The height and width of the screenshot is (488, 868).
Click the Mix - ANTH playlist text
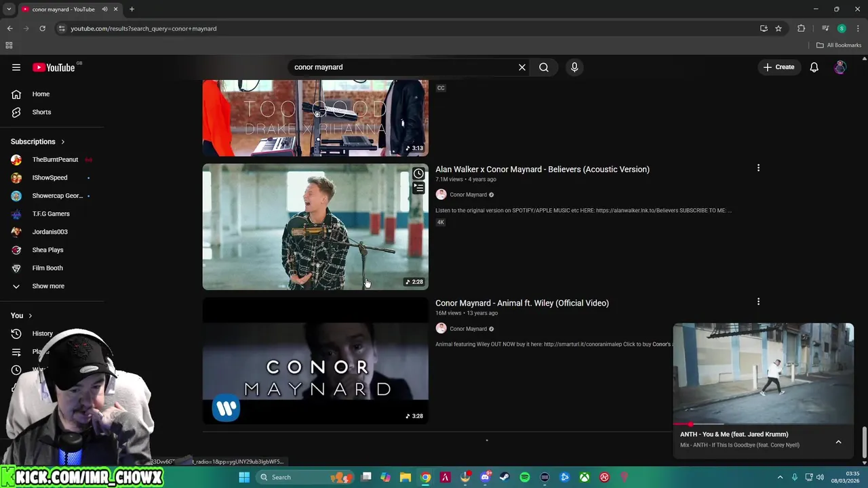click(740, 445)
